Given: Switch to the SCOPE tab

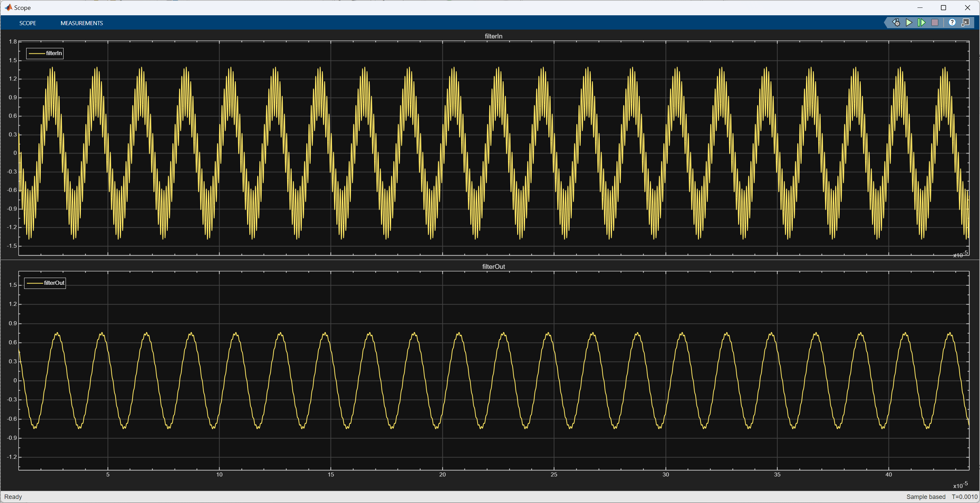Looking at the screenshot, I should click(28, 23).
